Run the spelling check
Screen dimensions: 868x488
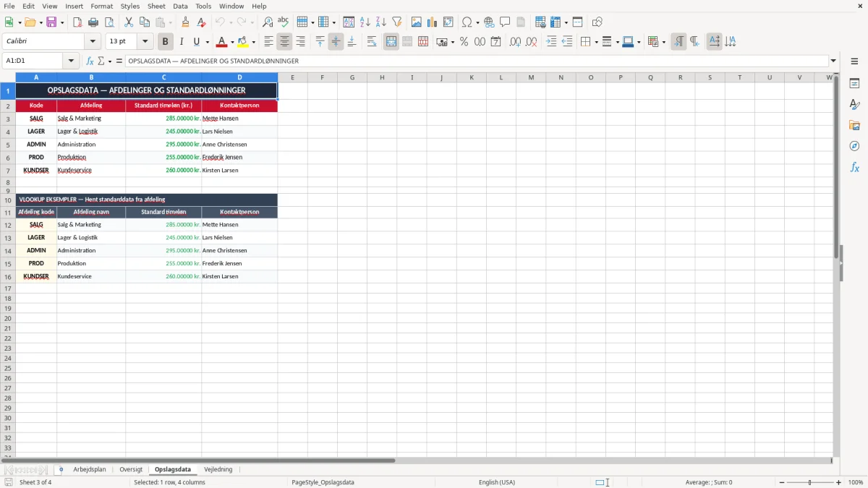(284, 22)
